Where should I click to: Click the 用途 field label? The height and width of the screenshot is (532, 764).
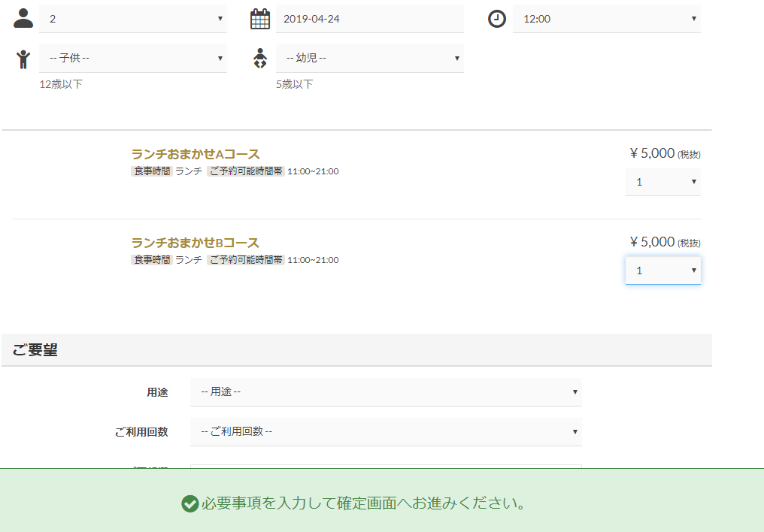click(157, 392)
